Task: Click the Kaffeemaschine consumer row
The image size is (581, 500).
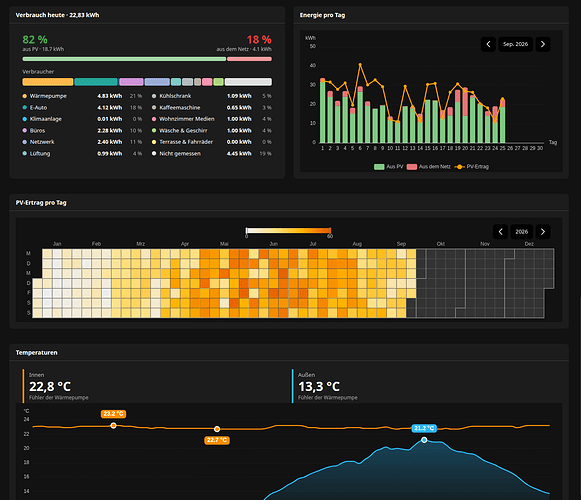Action: tap(212, 107)
